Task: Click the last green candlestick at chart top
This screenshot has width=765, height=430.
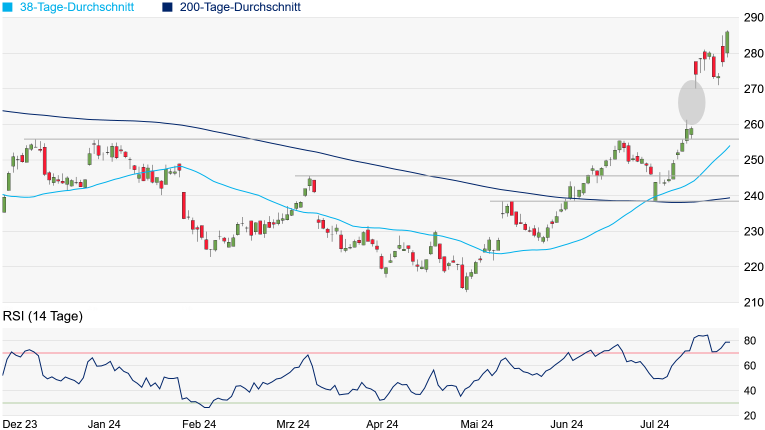Action: pyautogui.click(x=727, y=41)
